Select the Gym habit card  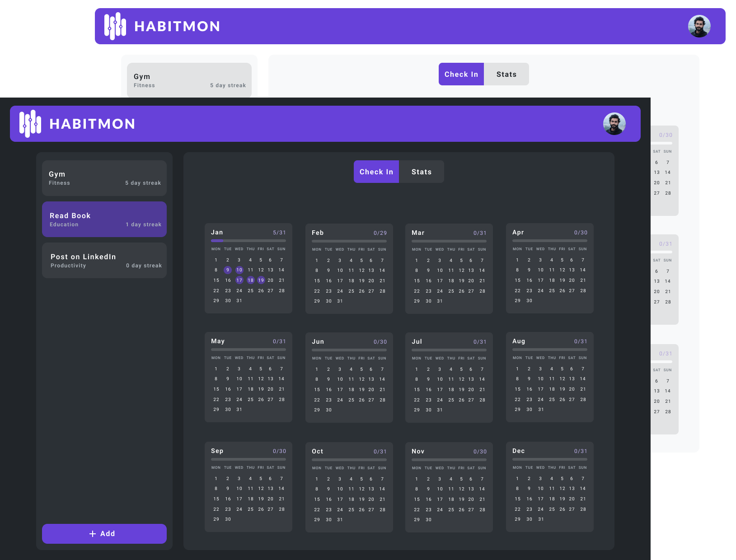[x=104, y=177]
